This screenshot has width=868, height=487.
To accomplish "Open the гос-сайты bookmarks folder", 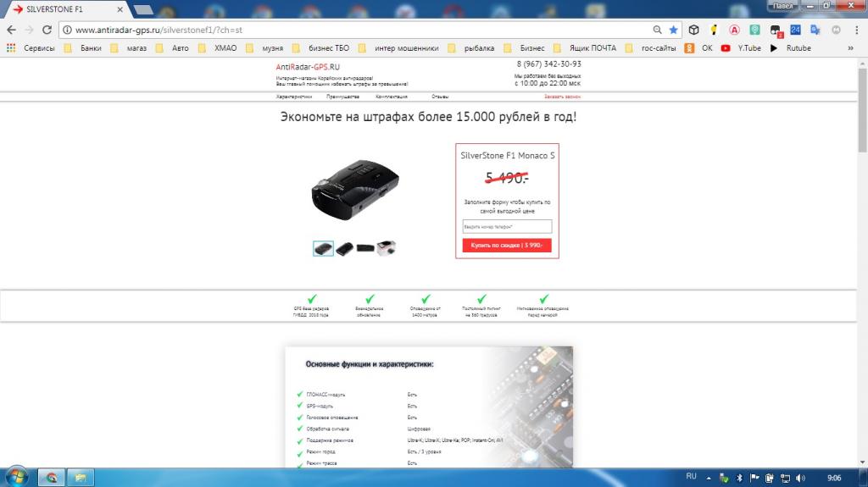I will pyautogui.click(x=650, y=48).
